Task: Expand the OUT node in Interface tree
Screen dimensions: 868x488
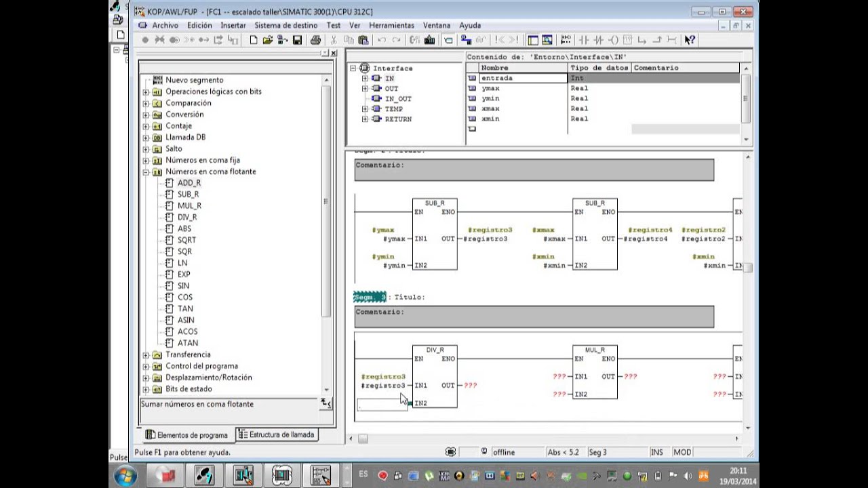Action: point(365,89)
